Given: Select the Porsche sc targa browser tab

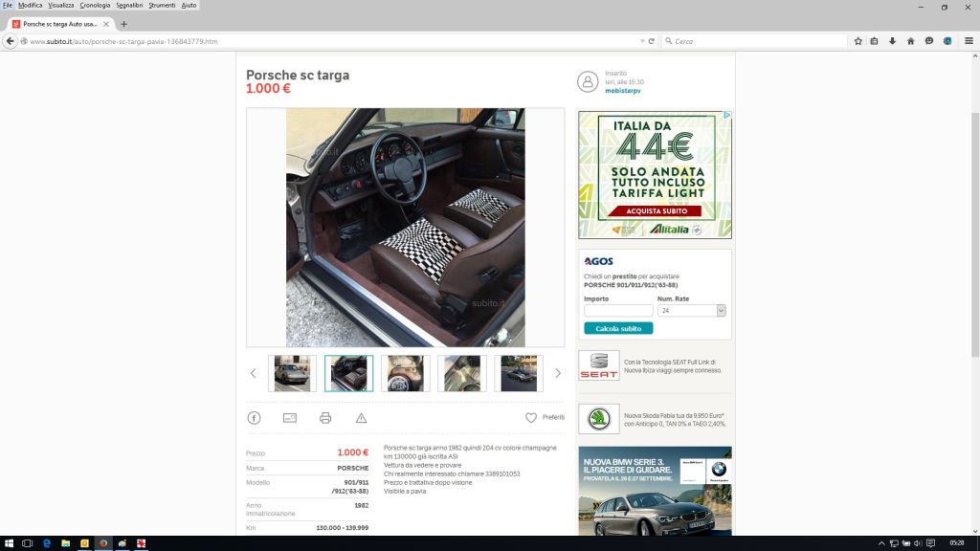Looking at the screenshot, I should click(60, 24).
